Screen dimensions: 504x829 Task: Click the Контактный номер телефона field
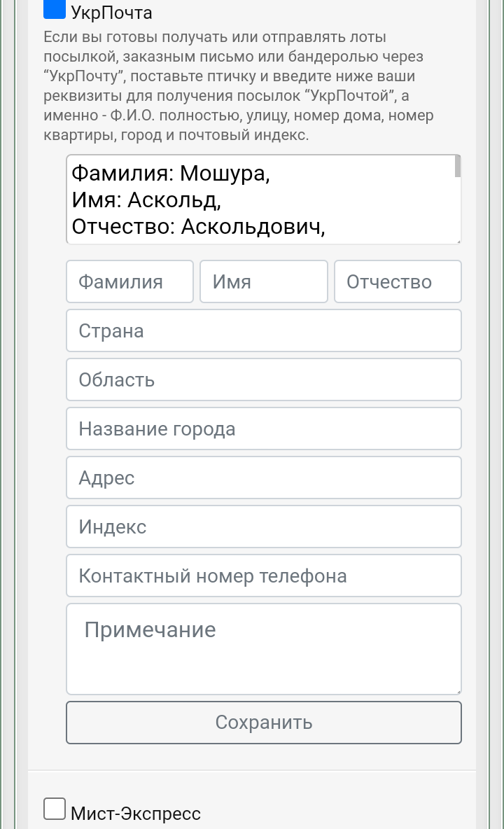[x=264, y=576]
